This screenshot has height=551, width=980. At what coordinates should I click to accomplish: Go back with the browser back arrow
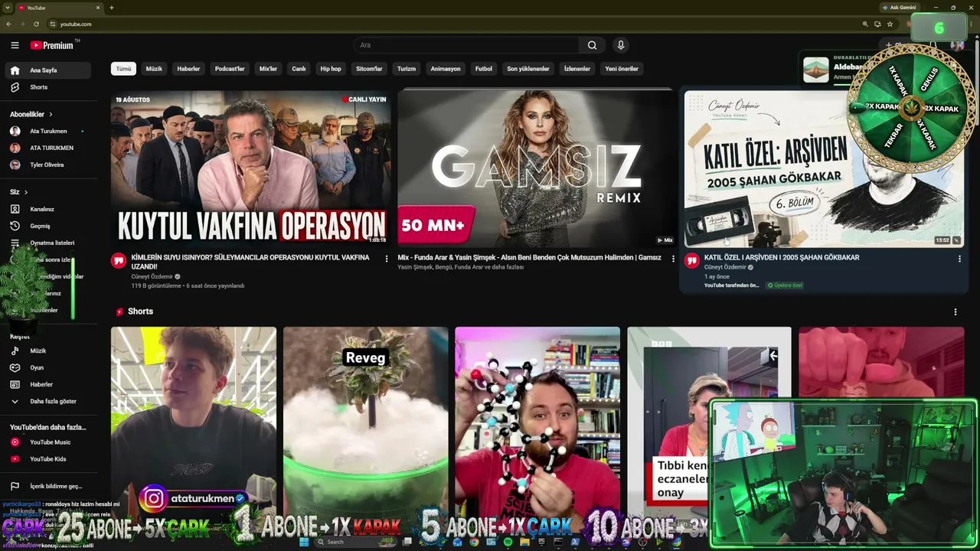point(9,24)
